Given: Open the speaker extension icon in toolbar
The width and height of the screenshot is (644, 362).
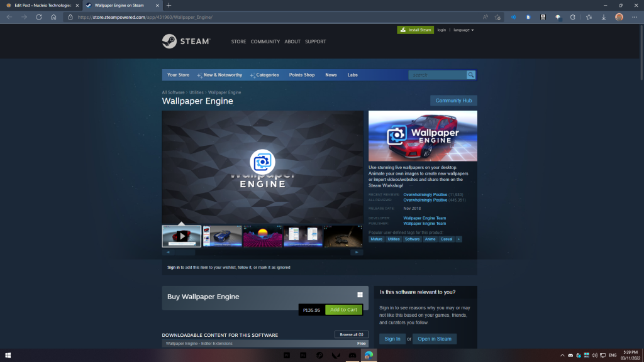Looking at the screenshot, I should [543, 17].
